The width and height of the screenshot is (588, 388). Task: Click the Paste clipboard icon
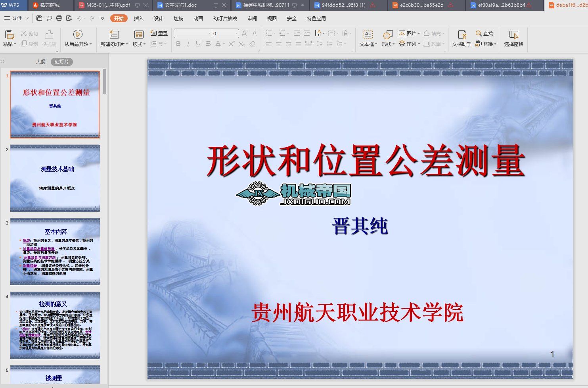tap(9, 35)
